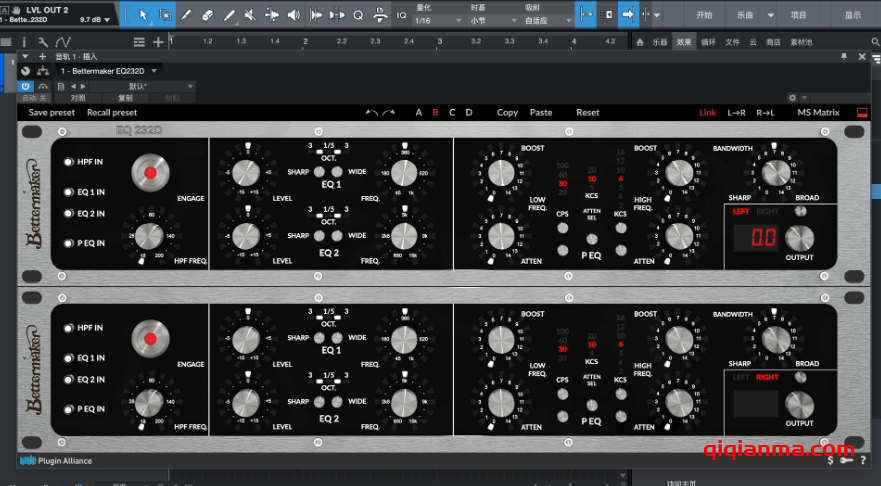Image resolution: width=881 pixels, height=486 pixels.
Task: Click the Plugin Alliance logo
Action: [55, 460]
